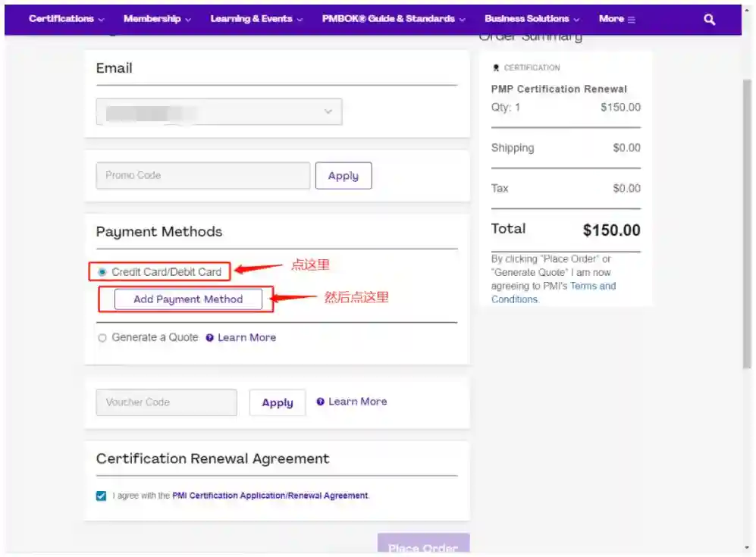Click info icon next to Voucher Code
Viewport: 756px width, 557px height.
320,402
